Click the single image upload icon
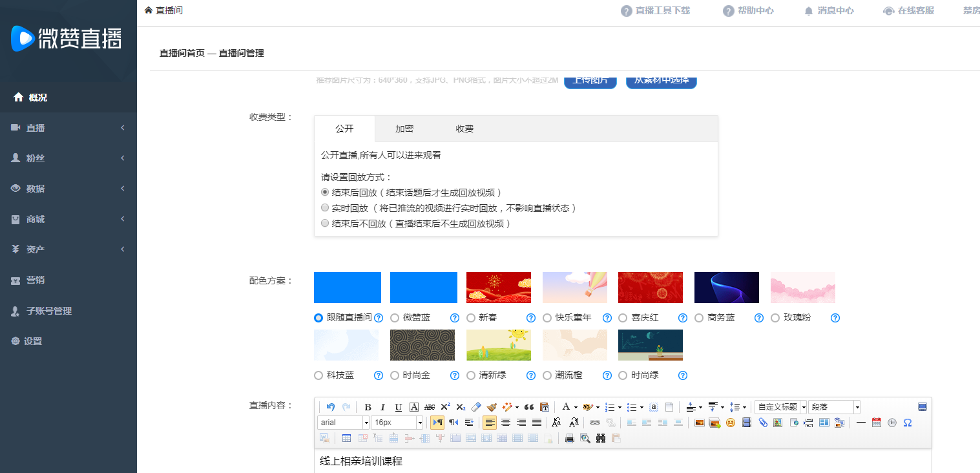Viewport: 980px width, 473px height. [700, 423]
